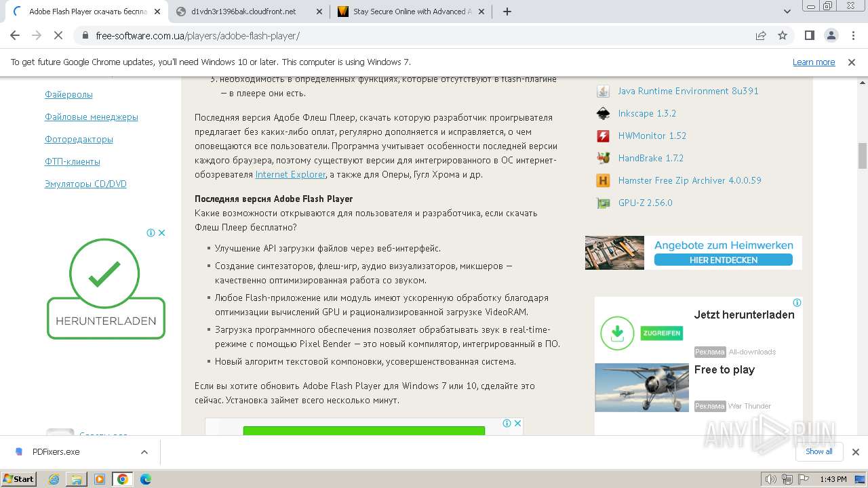Open the Файловые менеджеры category link
The width and height of the screenshot is (868, 488).
tap(92, 117)
